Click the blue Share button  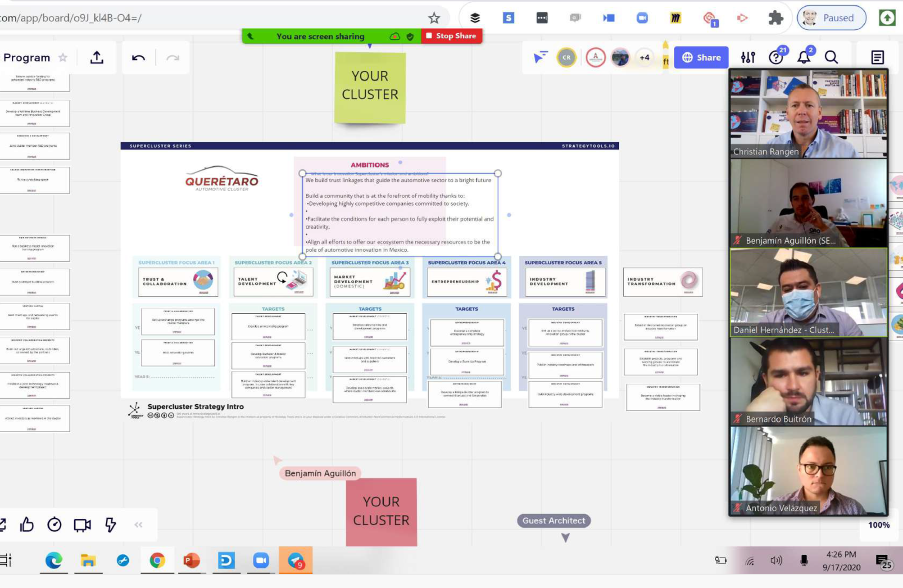(701, 58)
